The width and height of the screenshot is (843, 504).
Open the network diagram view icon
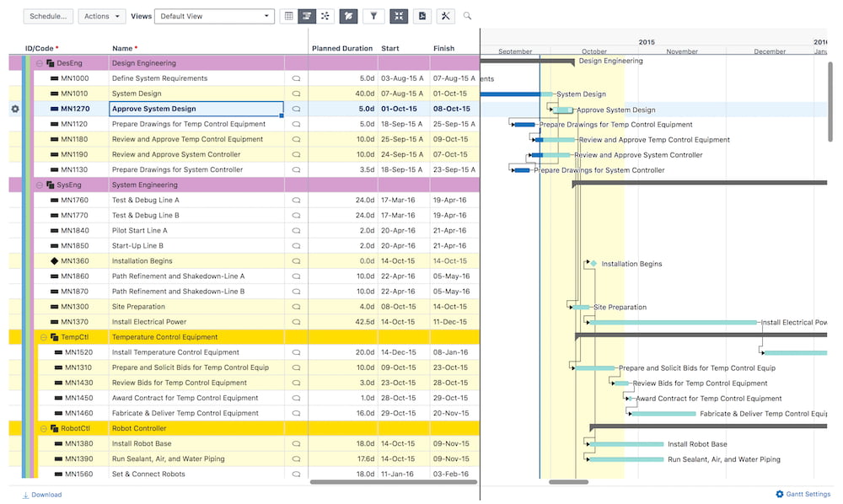point(325,16)
